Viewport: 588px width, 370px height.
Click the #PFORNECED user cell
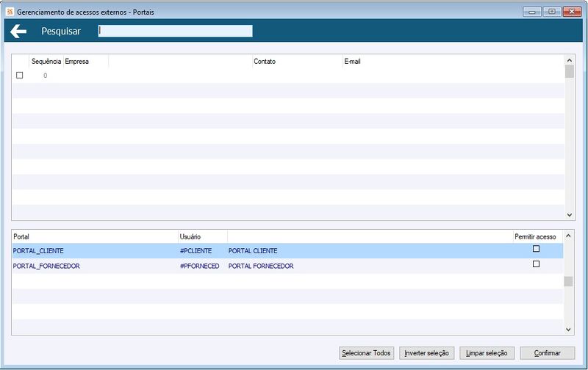point(199,266)
